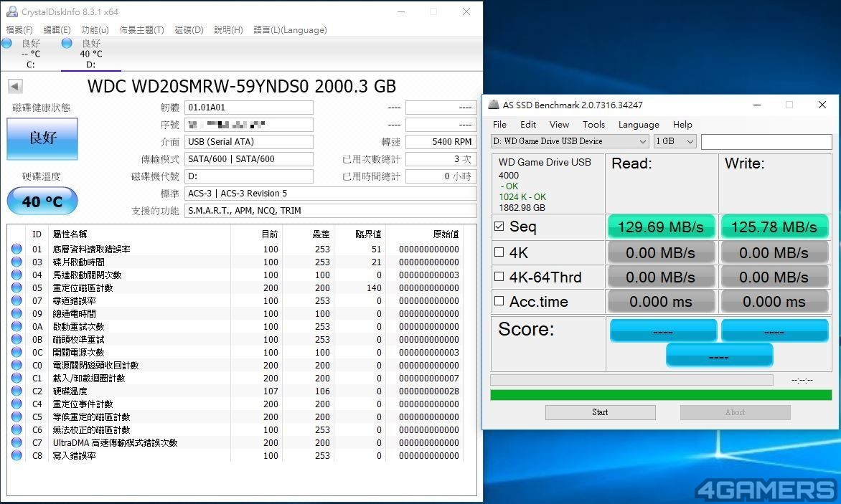Click the supported features field S.M.A.R.T., APM, NCQ, TRIM

click(330, 211)
